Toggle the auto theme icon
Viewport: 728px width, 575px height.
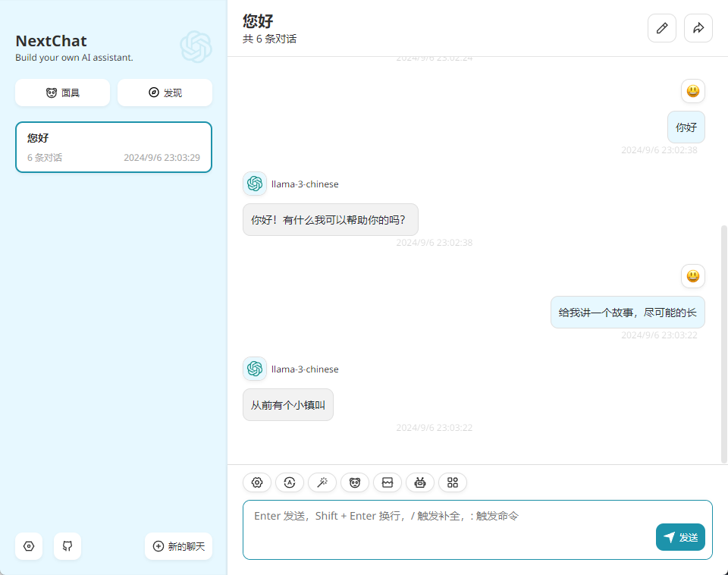(x=290, y=482)
